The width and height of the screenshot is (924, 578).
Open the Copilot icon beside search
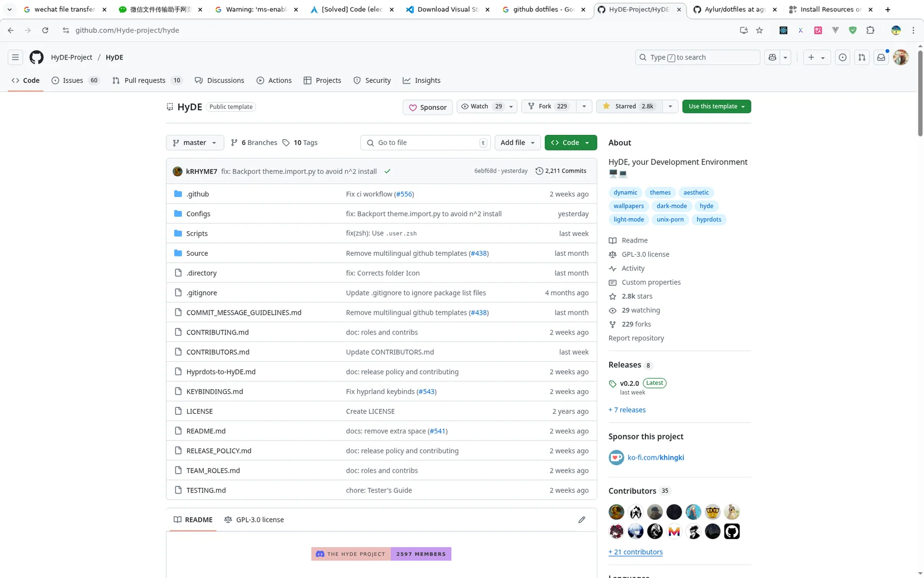point(772,57)
